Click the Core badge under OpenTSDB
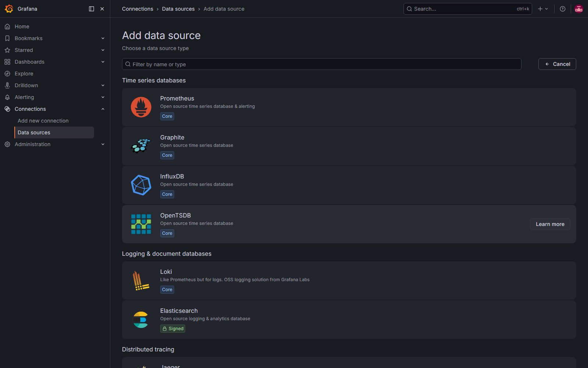This screenshot has height=368, width=588. [x=167, y=233]
